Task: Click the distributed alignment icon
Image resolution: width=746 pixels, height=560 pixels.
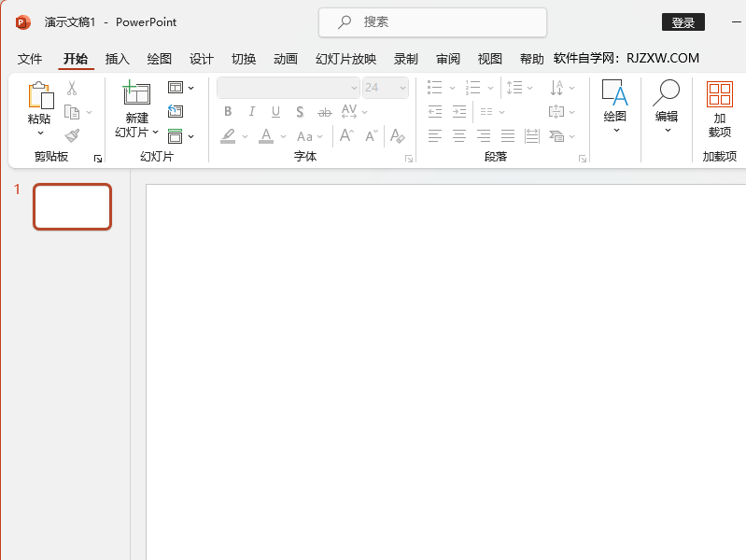Action: 532,136
